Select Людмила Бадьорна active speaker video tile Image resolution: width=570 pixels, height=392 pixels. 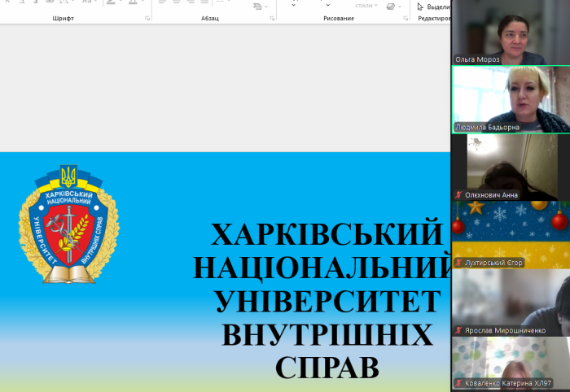511,99
